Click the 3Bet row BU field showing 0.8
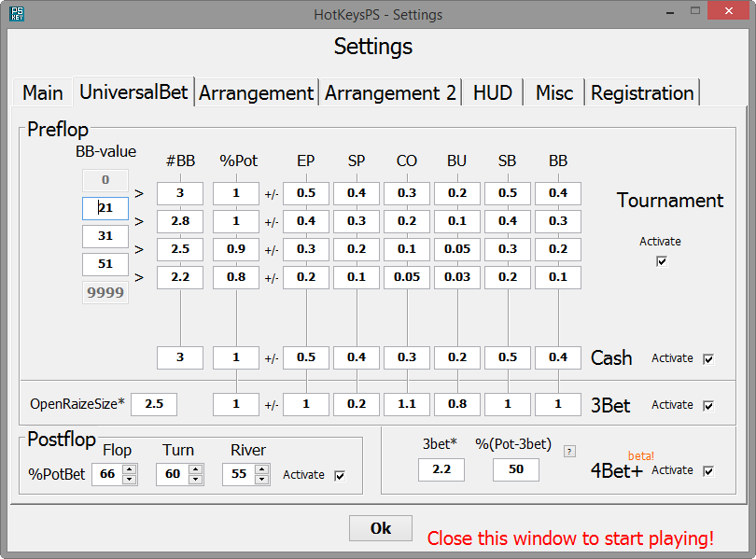This screenshot has width=756, height=559. [x=457, y=404]
